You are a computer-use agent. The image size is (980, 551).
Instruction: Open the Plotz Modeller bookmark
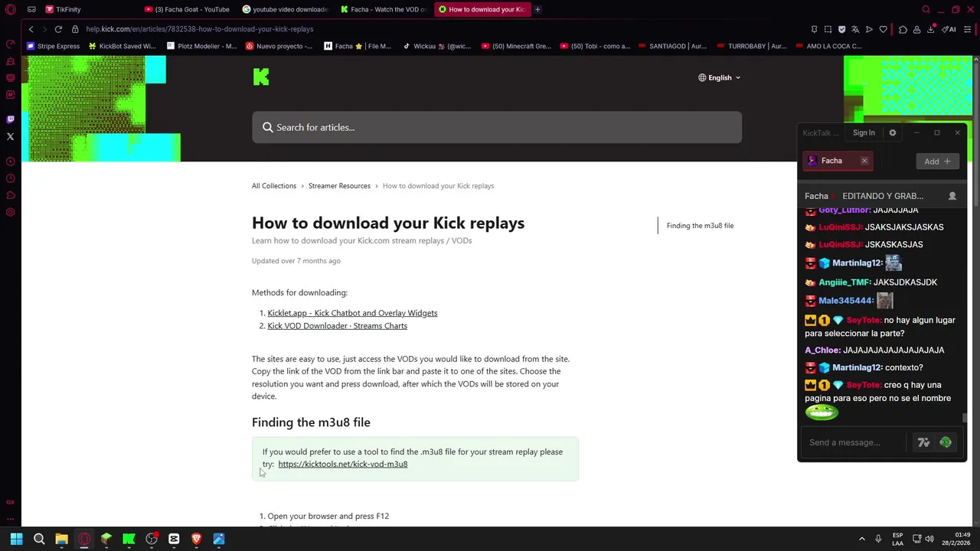coord(201,46)
